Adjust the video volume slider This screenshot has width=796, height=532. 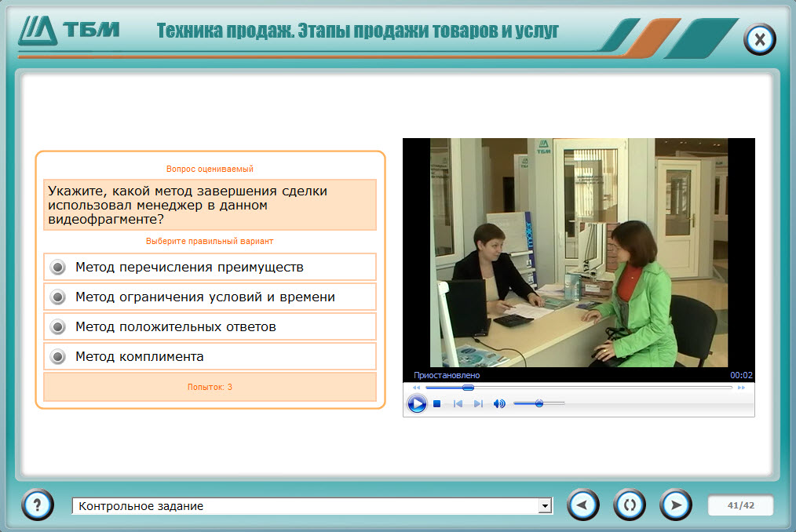click(x=539, y=403)
